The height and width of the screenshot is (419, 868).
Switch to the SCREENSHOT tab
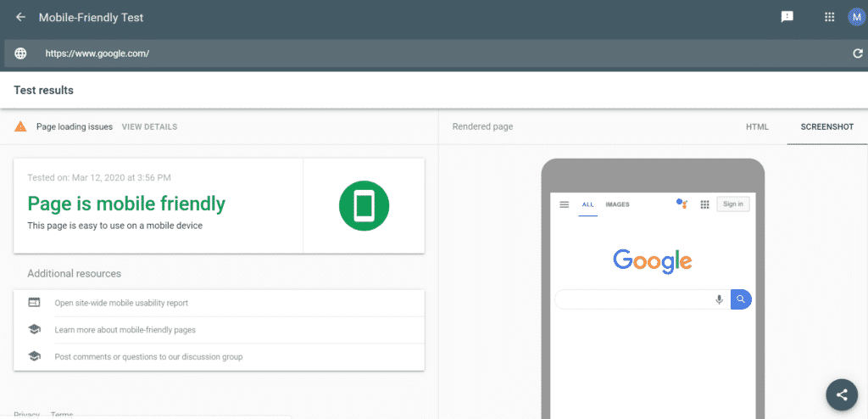point(827,127)
